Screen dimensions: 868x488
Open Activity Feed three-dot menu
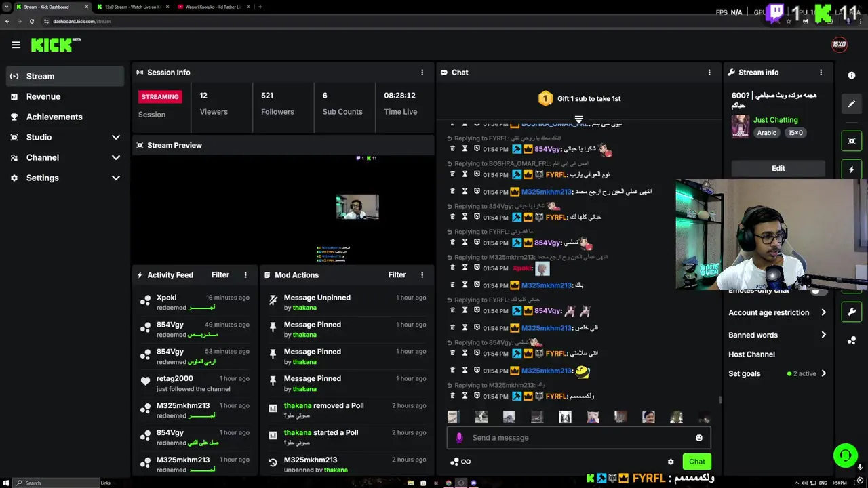point(245,275)
